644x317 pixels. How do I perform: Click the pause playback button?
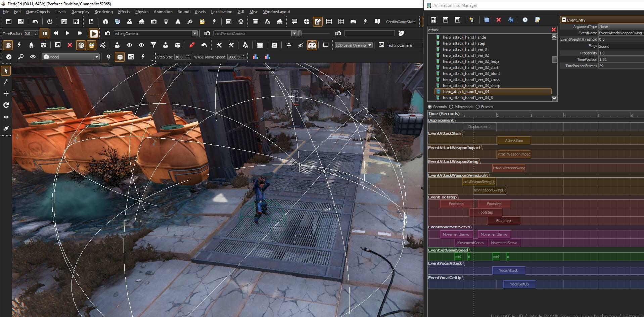point(44,33)
